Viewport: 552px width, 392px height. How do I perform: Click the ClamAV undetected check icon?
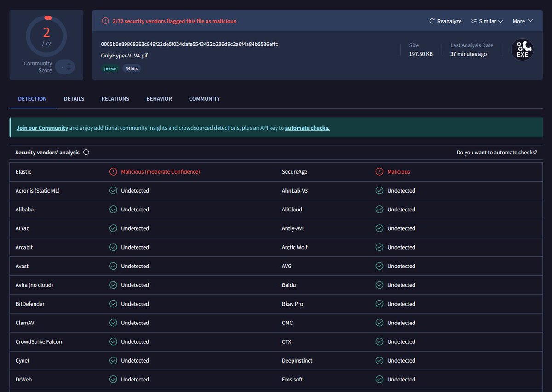[113, 323]
